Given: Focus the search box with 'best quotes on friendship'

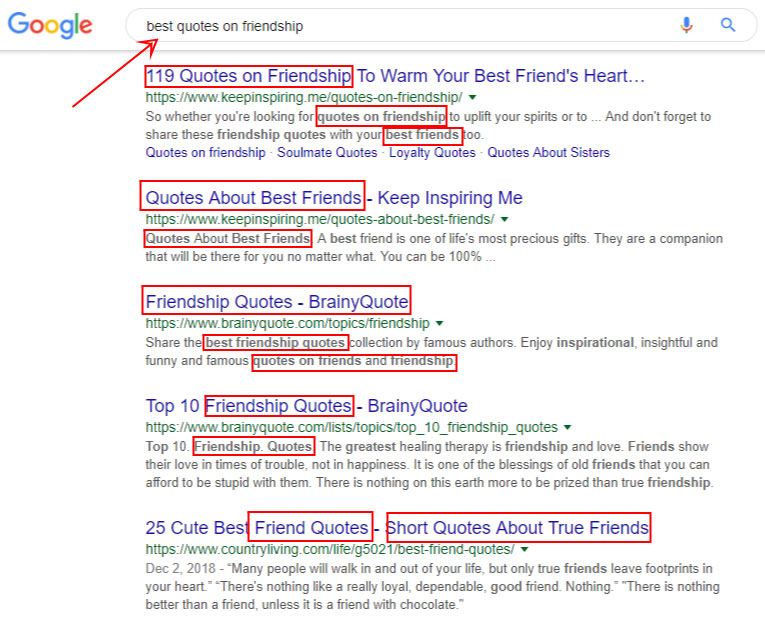Looking at the screenshot, I should [x=441, y=25].
